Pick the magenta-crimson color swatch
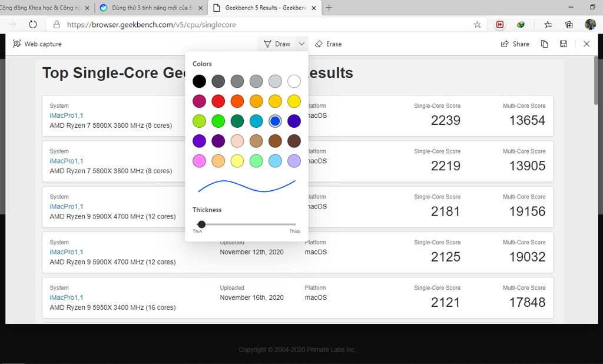 tap(199, 101)
